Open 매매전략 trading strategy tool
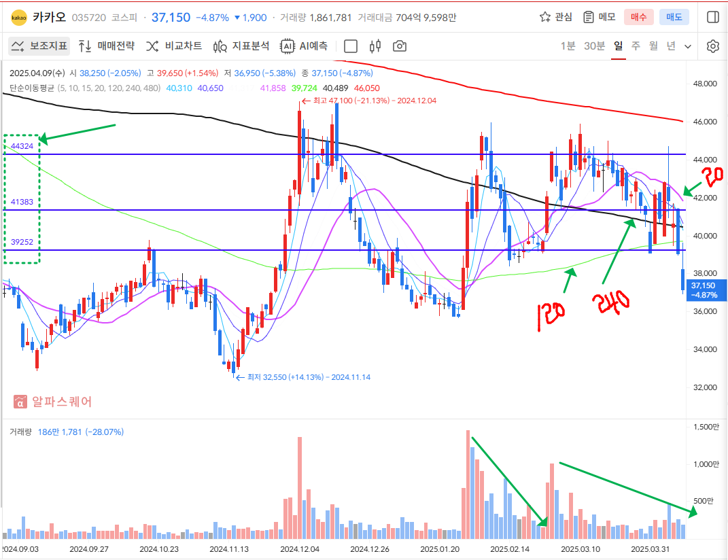 (x=107, y=46)
